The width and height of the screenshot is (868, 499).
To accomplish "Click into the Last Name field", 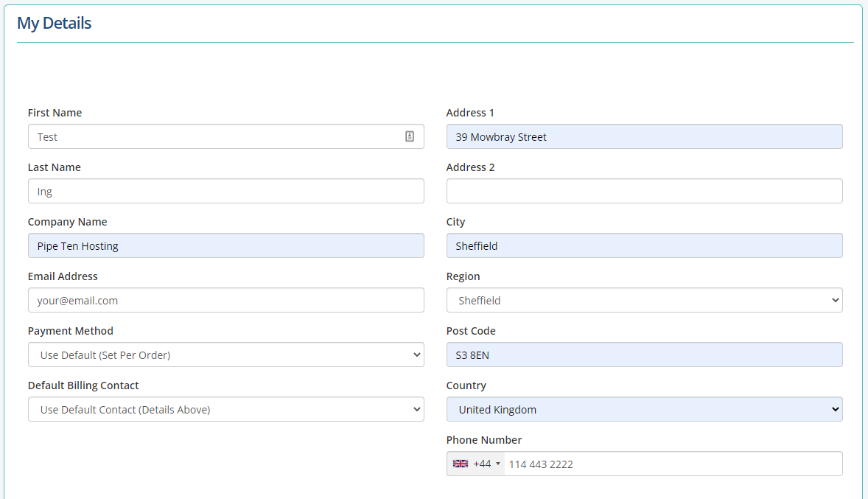I will point(225,191).
